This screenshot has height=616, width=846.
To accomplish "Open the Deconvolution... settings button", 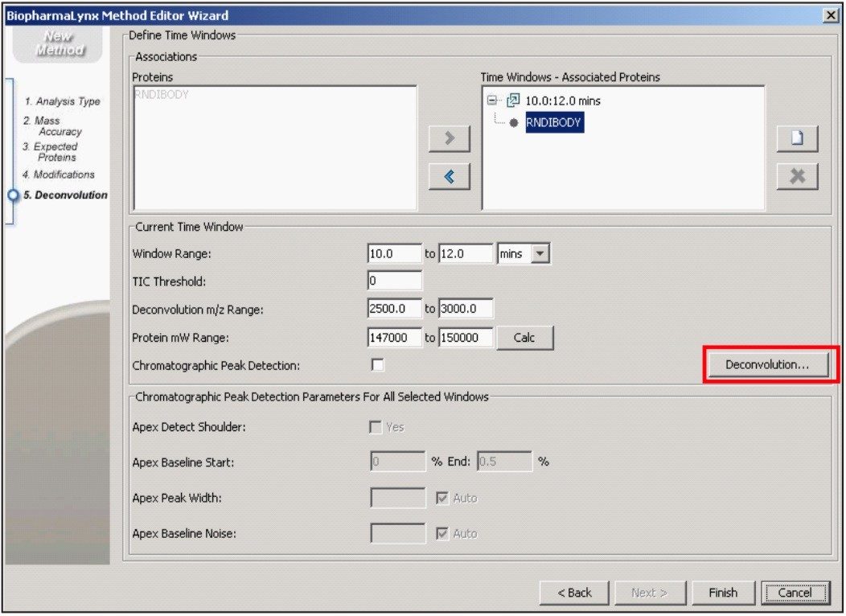I will pyautogui.click(x=768, y=365).
